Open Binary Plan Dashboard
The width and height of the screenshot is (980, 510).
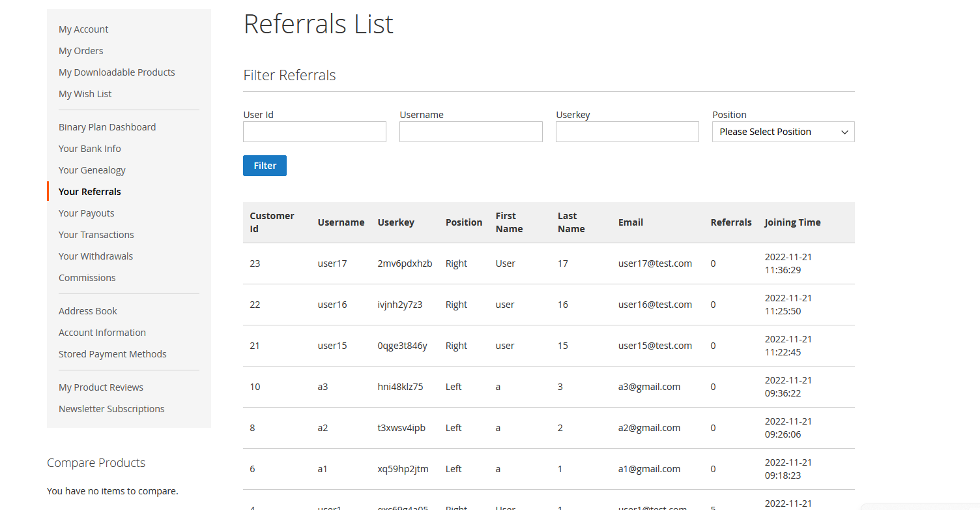pyautogui.click(x=108, y=127)
